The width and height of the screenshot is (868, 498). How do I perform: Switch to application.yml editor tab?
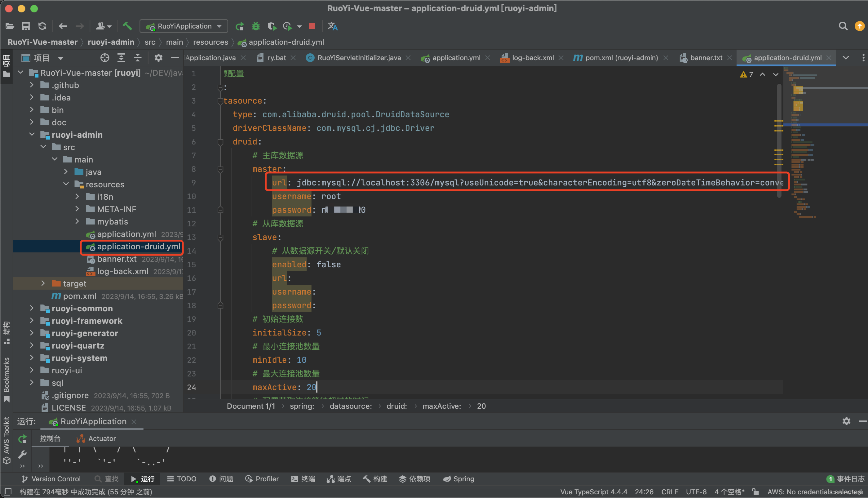456,58
